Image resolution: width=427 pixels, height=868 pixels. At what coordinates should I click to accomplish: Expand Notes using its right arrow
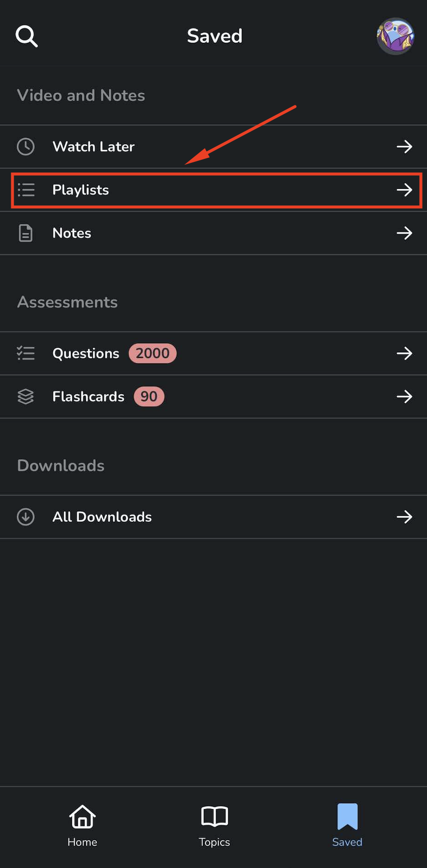pos(404,233)
